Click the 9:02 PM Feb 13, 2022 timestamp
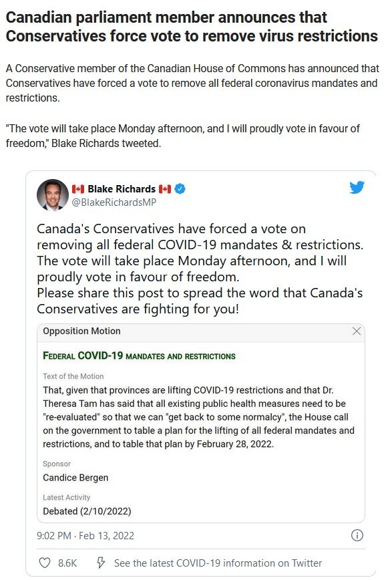 point(85,536)
